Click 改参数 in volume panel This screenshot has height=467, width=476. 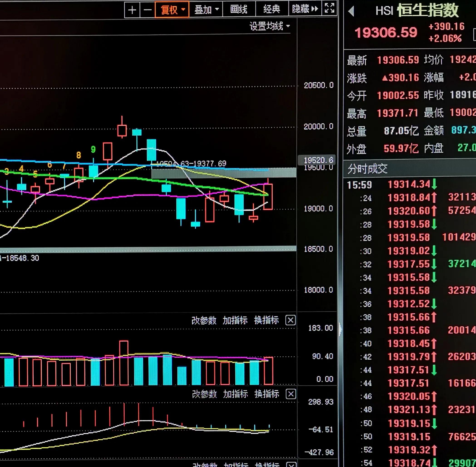click(204, 320)
